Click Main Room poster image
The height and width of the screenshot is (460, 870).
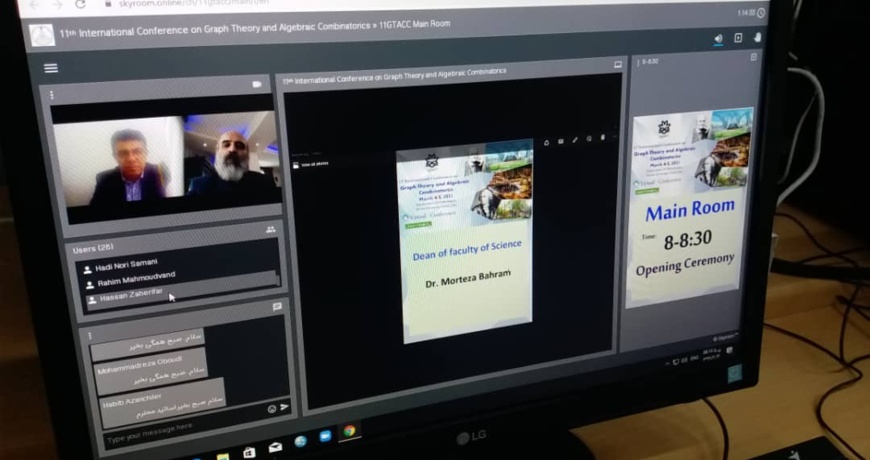690,207
